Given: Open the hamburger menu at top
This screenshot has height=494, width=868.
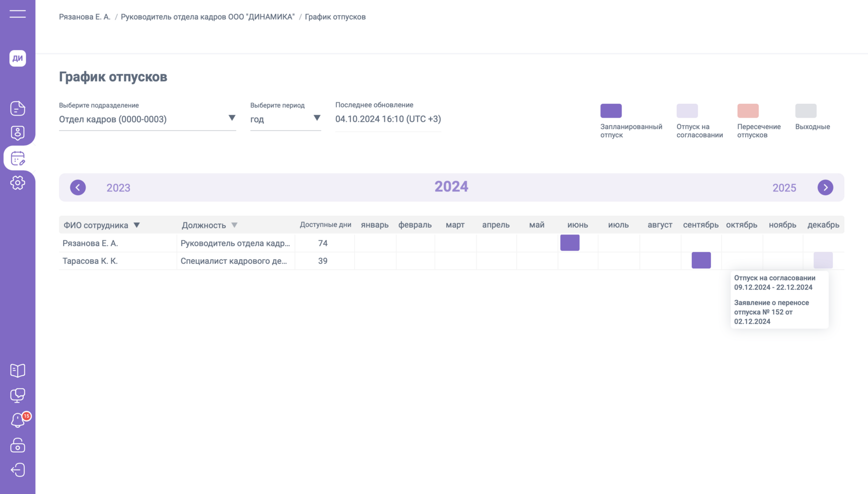Looking at the screenshot, I should click(18, 14).
